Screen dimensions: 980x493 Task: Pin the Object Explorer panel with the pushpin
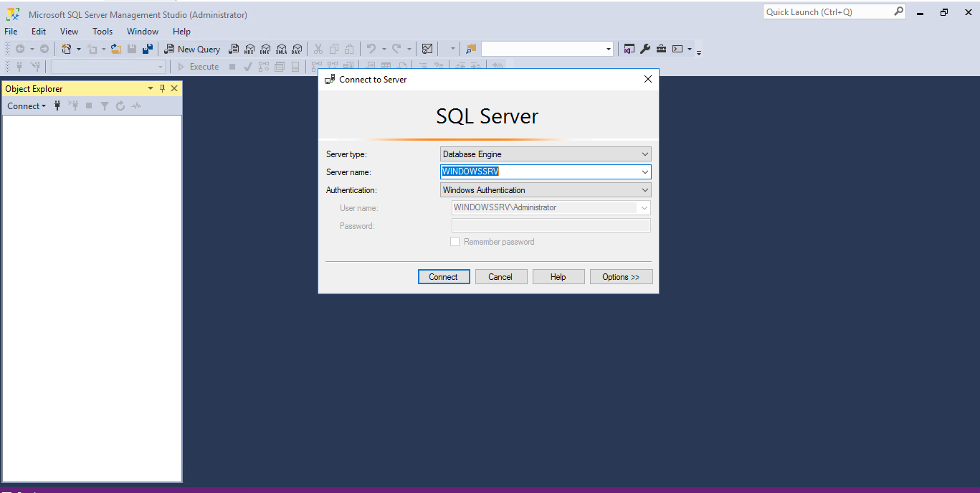click(162, 88)
